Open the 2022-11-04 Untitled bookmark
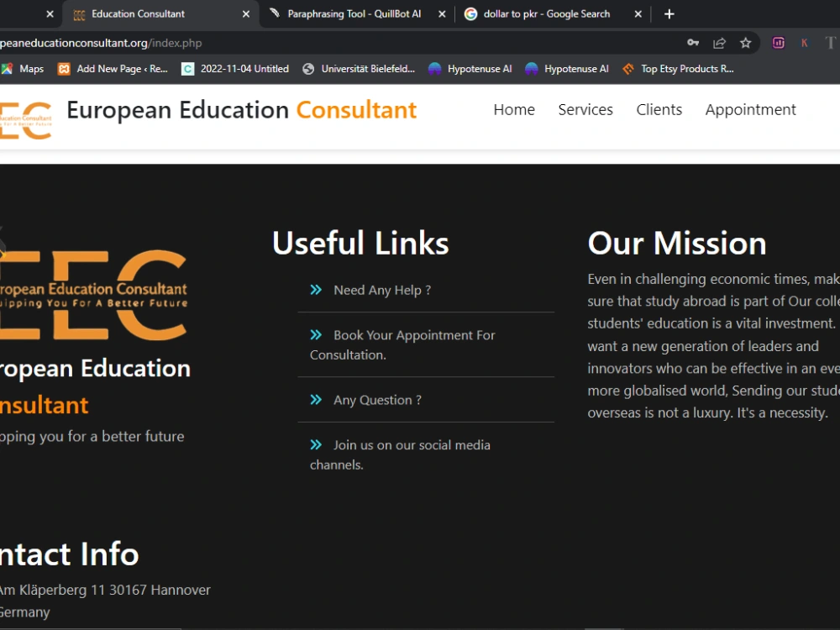 235,69
